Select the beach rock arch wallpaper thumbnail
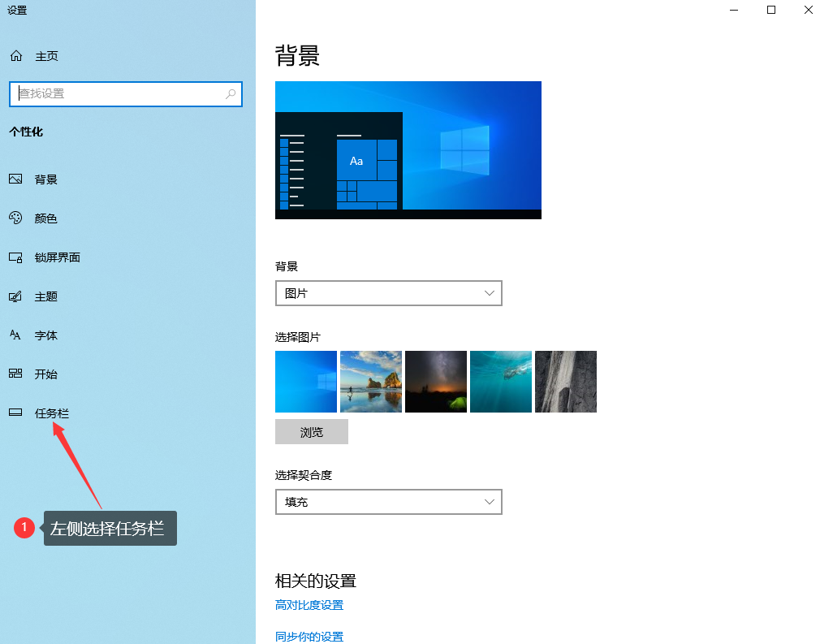Screen dimensions: 820x644 [371, 382]
